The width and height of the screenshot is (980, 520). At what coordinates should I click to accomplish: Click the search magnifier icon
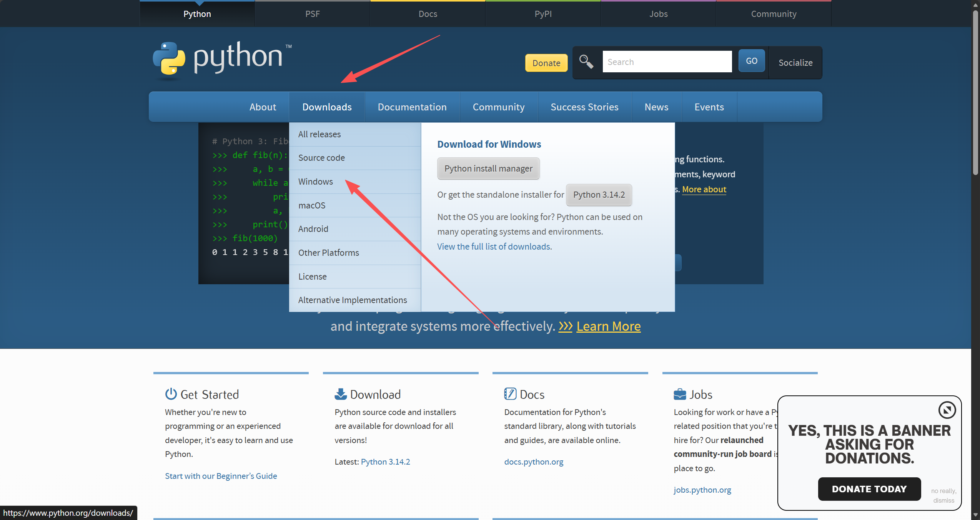click(x=586, y=62)
